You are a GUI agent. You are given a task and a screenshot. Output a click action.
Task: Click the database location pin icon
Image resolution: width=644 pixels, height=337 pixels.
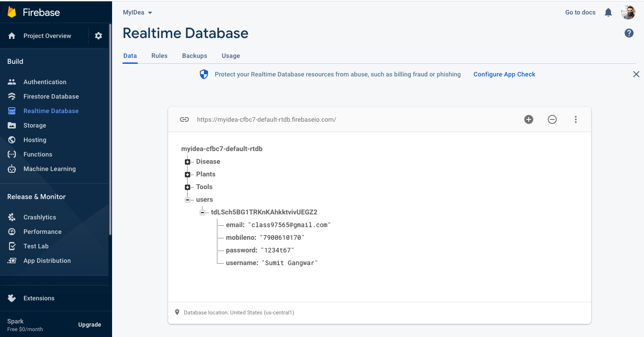pos(177,312)
